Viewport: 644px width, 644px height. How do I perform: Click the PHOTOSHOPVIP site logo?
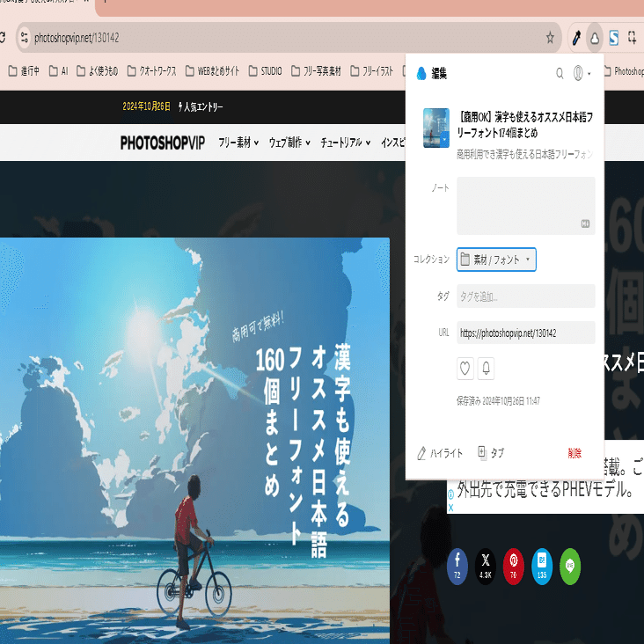pos(162,143)
